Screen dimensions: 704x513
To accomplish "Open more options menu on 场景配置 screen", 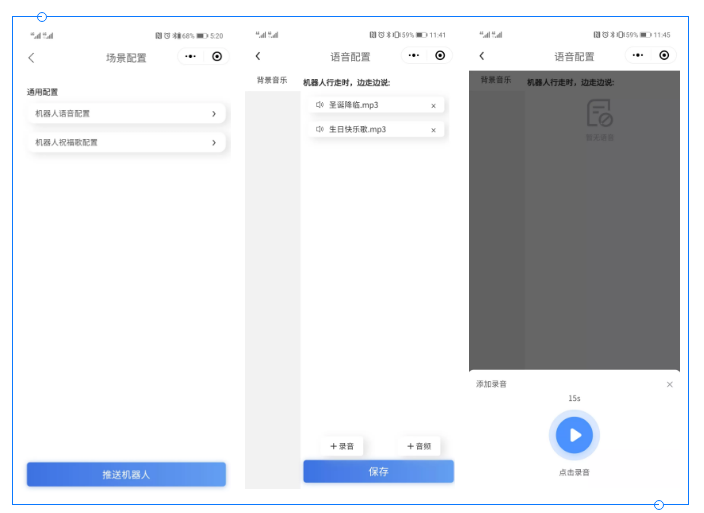I will click(x=191, y=57).
